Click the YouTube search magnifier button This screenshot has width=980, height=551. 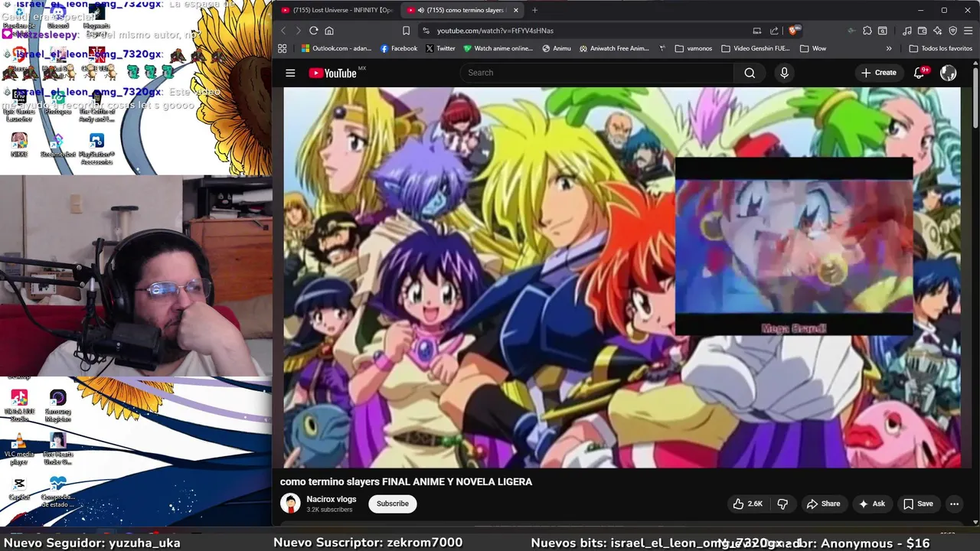pos(750,73)
